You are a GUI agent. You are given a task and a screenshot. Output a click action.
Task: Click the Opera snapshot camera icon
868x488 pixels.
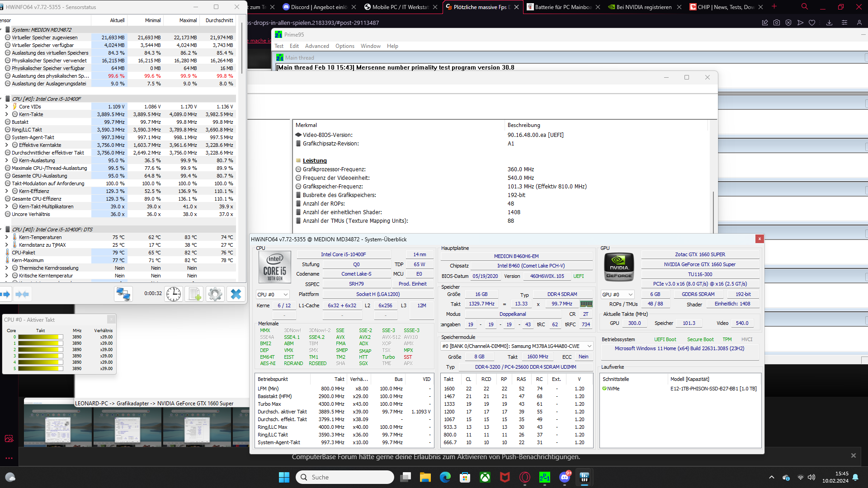777,23
